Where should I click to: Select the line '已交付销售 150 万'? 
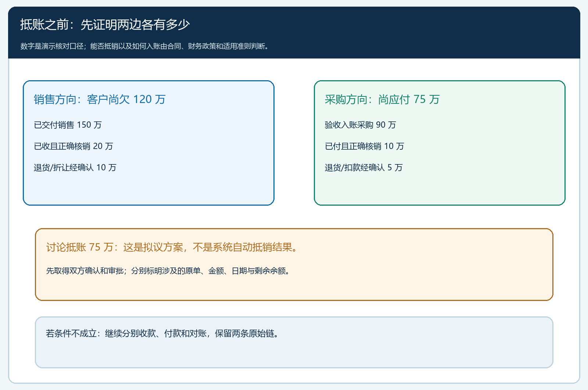point(68,125)
